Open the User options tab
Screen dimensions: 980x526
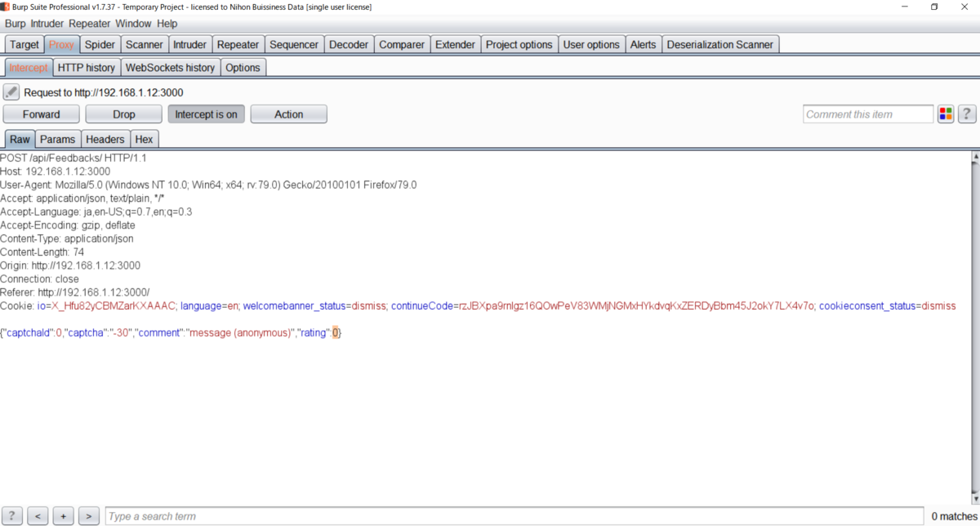tap(591, 45)
